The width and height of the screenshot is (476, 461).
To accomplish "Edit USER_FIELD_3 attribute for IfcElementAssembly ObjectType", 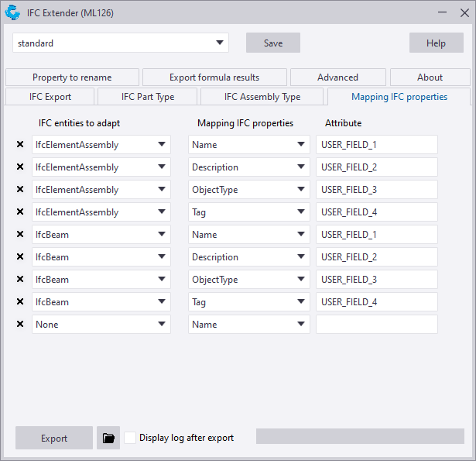I will pos(377,189).
